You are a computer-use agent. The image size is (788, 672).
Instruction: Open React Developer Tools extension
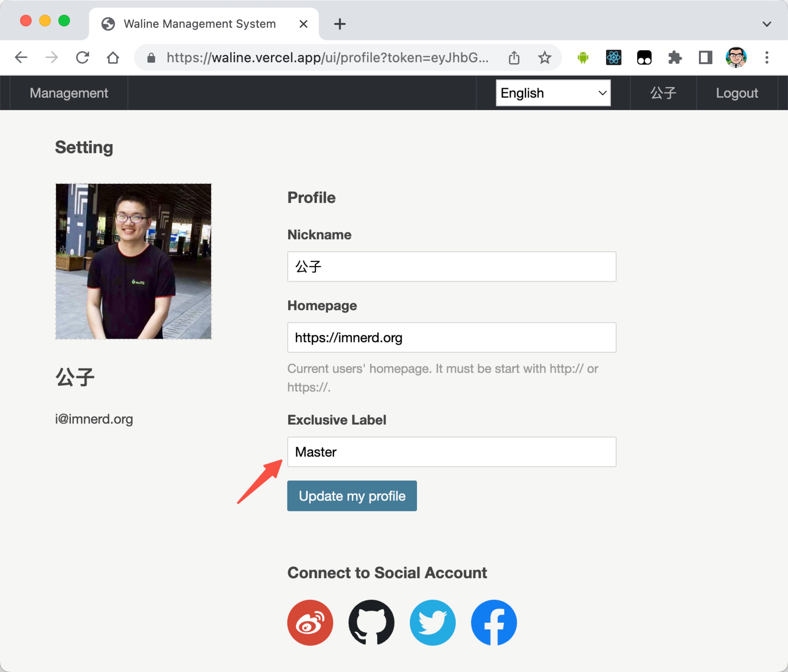click(x=614, y=58)
